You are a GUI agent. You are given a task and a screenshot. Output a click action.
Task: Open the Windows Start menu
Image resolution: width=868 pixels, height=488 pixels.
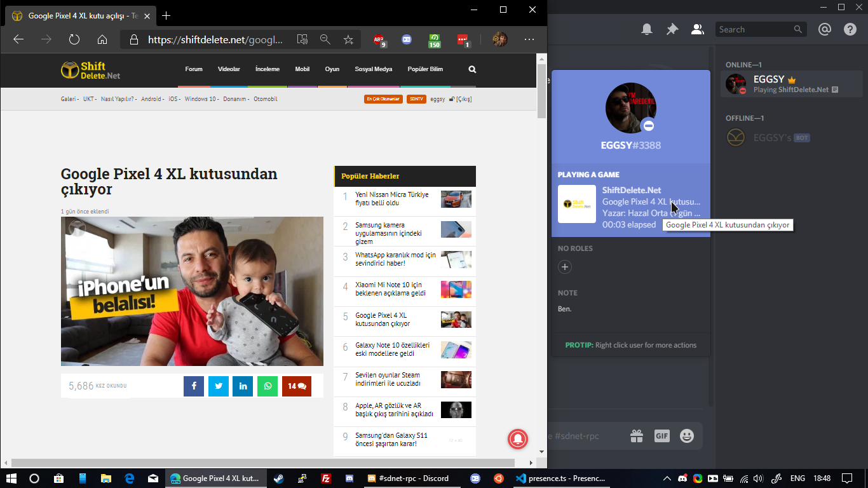(x=11, y=478)
